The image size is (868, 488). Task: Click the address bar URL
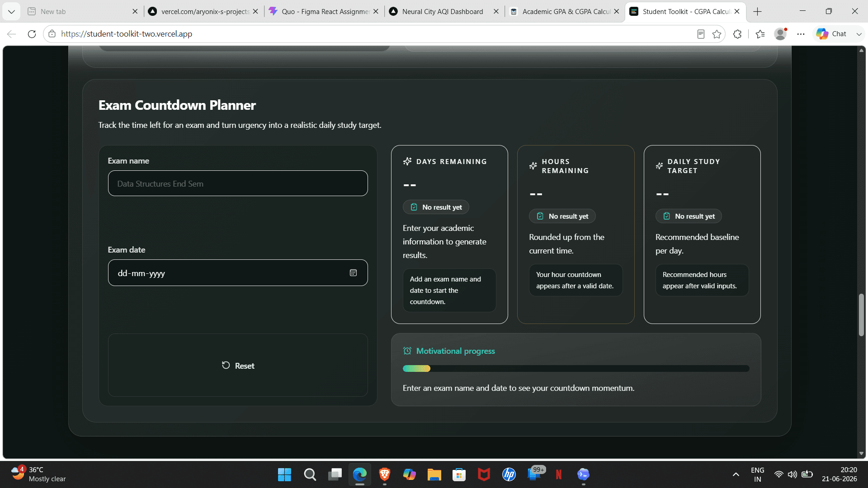[127, 34]
